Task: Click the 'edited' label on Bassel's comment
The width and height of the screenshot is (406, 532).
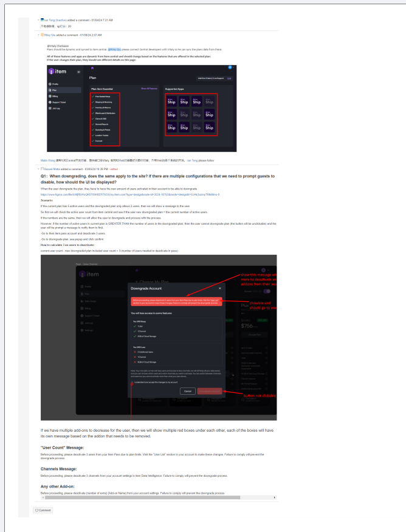Action: (114, 168)
